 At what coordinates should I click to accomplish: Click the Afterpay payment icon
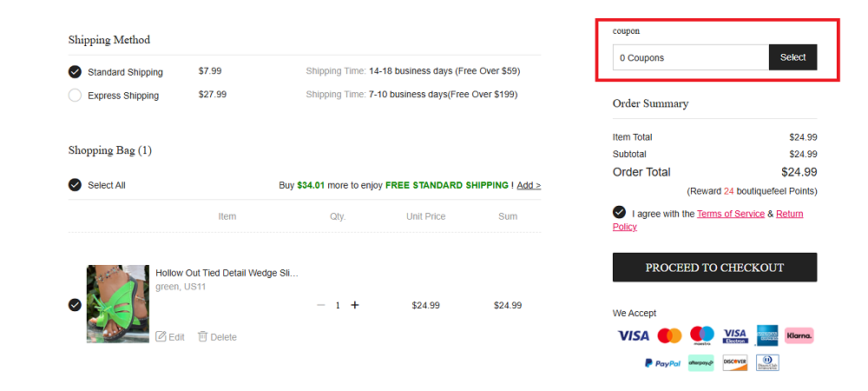tap(700, 363)
